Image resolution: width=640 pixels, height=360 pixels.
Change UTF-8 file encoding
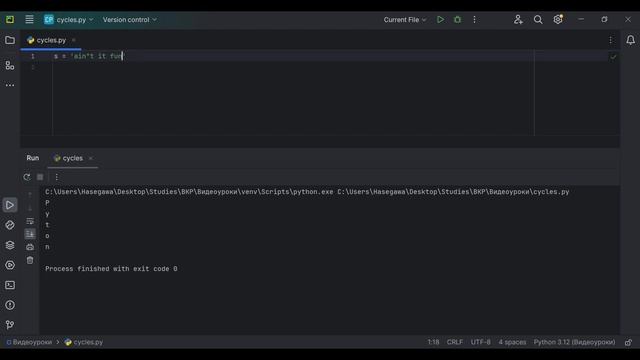tap(480, 342)
